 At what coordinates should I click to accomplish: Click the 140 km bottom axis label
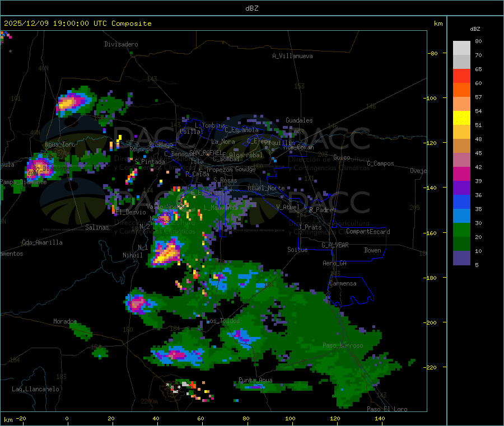[380, 418]
